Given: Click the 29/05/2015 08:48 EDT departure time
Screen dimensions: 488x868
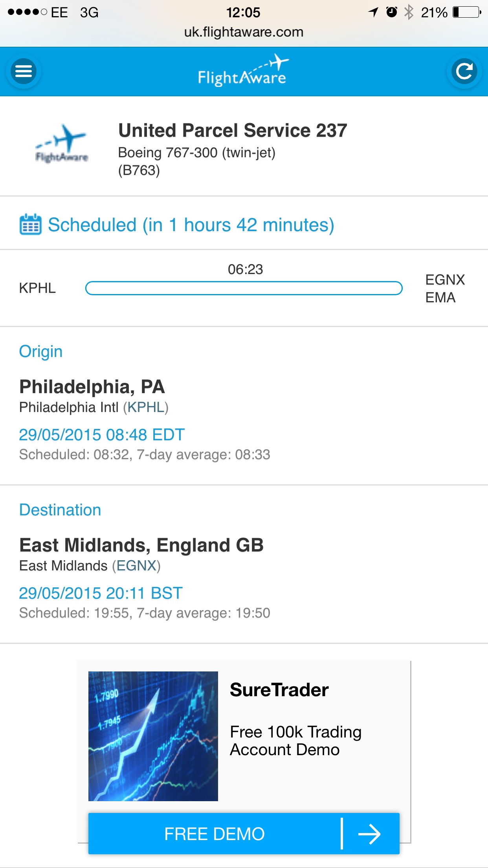Looking at the screenshot, I should click(x=102, y=435).
